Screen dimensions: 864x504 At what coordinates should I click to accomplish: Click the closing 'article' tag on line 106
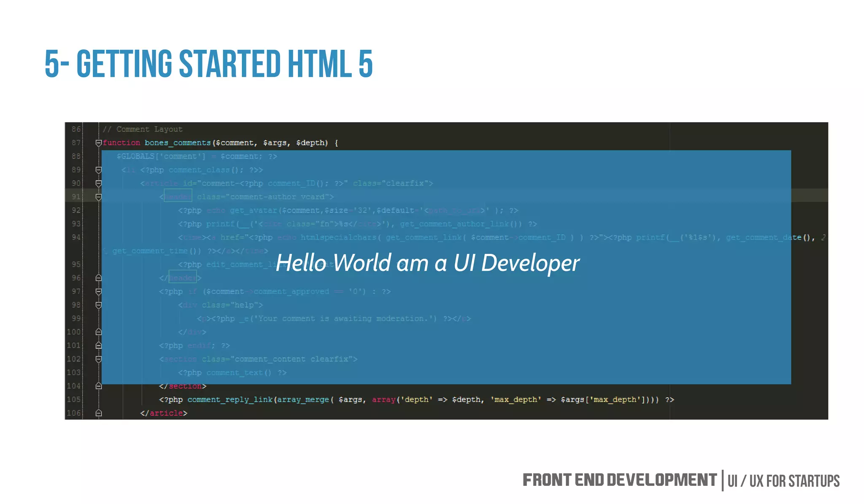(x=166, y=413)
